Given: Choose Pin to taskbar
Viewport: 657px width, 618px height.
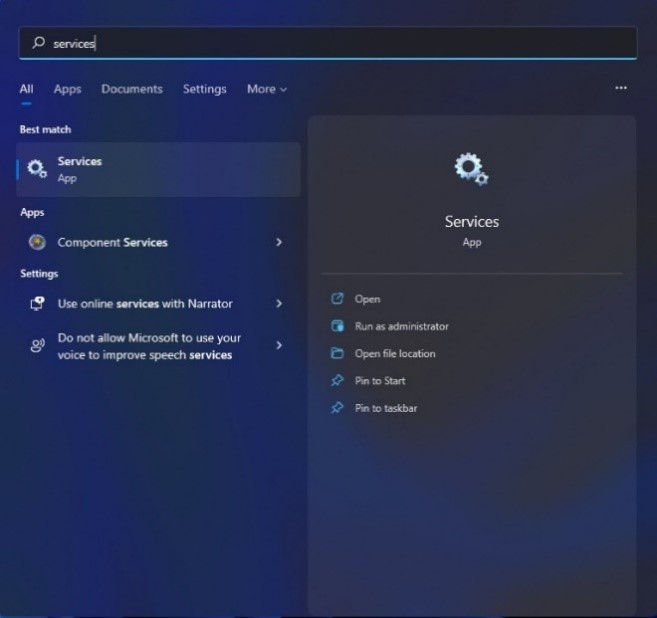Looking at the screenshot, I should coord(386,408).
